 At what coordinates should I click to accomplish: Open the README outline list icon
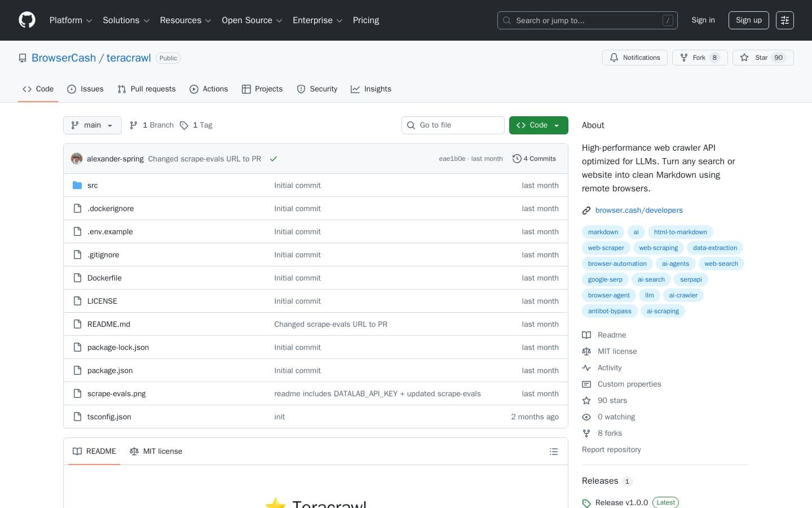[554, 452]
